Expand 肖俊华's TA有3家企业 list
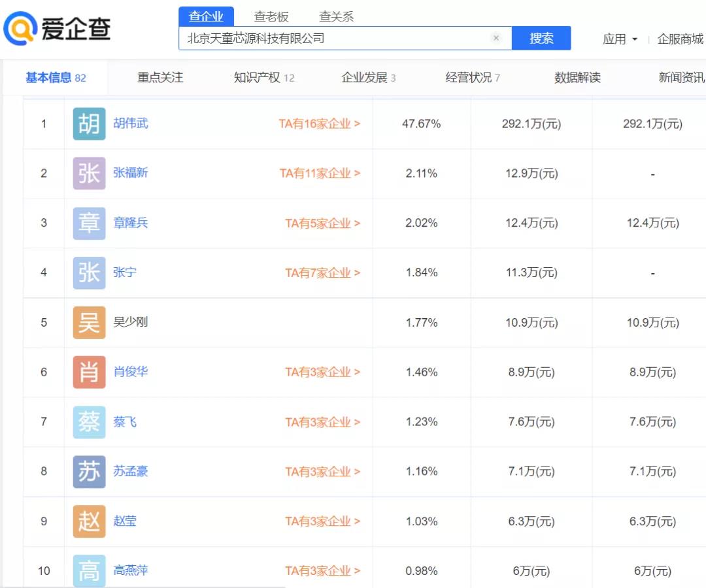 tap(322, 372)
